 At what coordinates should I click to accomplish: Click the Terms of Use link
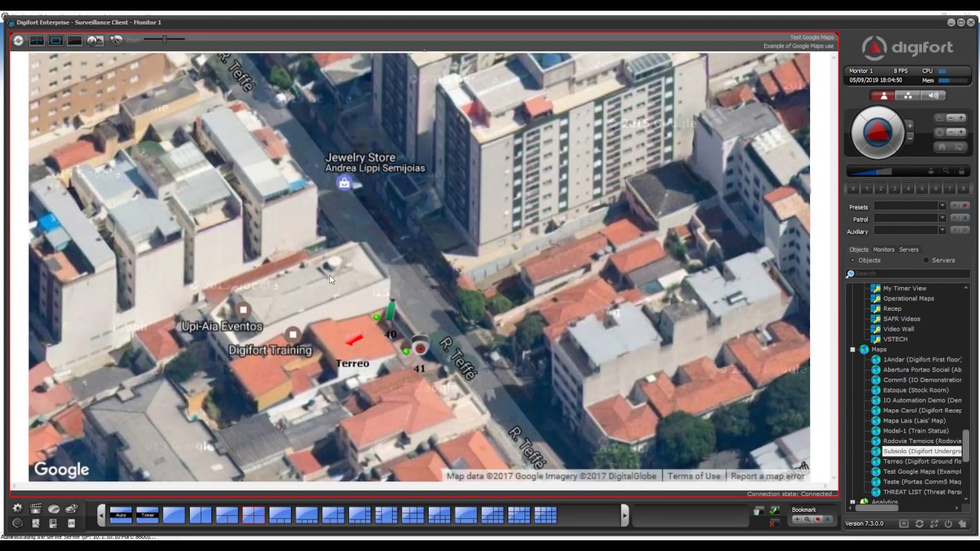694,476
